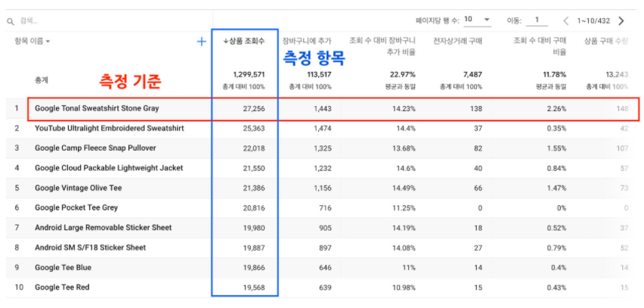Click views value 21,550
Screen dimensions: 644x308
coord(254,168)
